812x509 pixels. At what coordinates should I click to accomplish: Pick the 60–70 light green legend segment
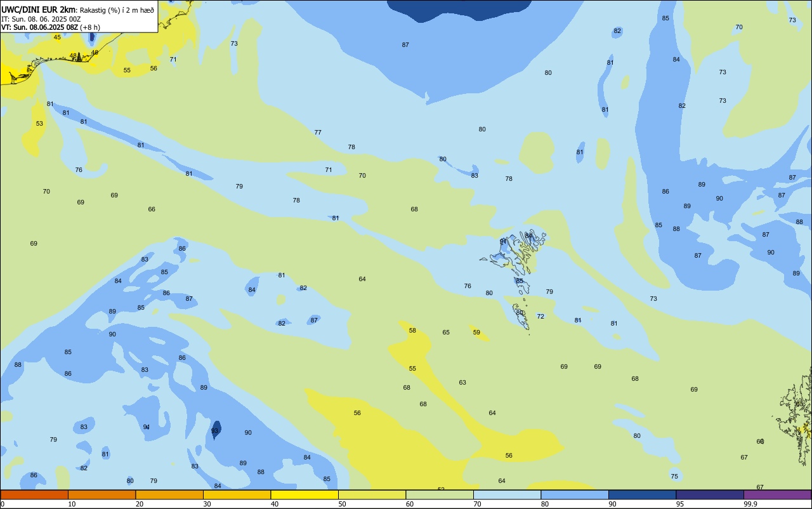coord(440,494)
